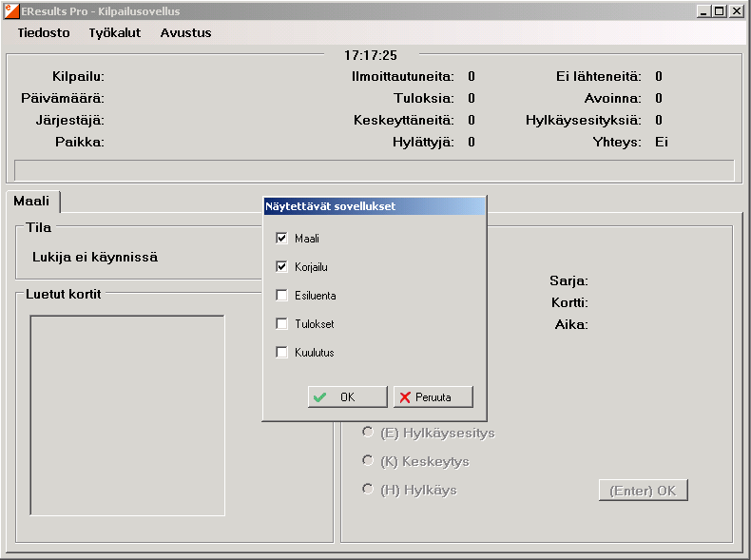Enable the Esiluenta checkbox
This screenshot has width=751, height=560.
coord(281,295)
